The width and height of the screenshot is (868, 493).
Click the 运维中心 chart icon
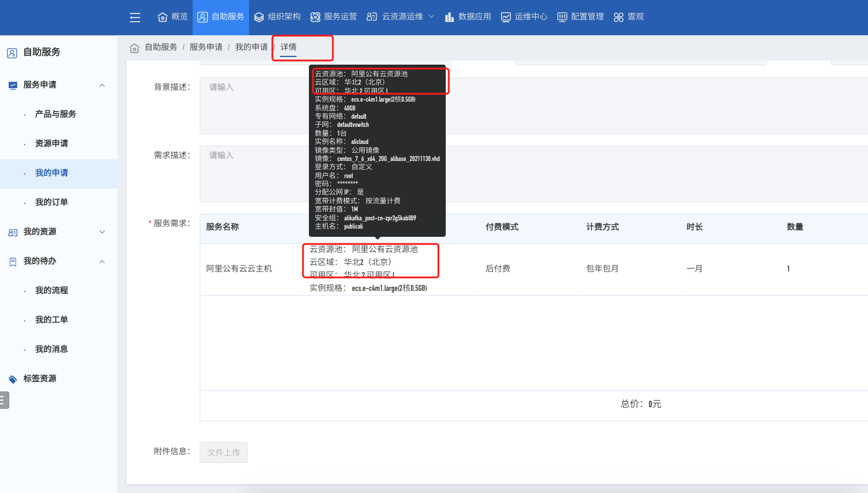tap(506, 17)
